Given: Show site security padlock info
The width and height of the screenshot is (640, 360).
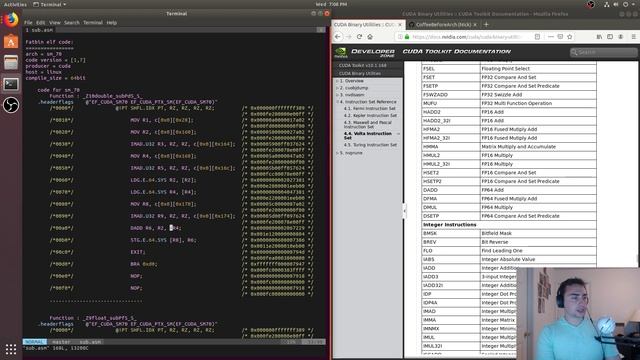Looking at the screenshot, I should click(x=407, y=37).
